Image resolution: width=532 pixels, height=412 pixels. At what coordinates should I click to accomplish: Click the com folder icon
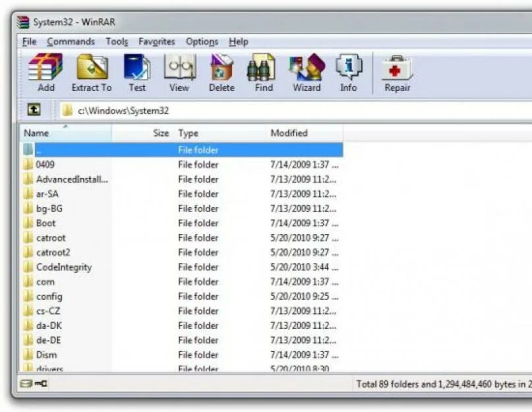click(x=28, y=281)
